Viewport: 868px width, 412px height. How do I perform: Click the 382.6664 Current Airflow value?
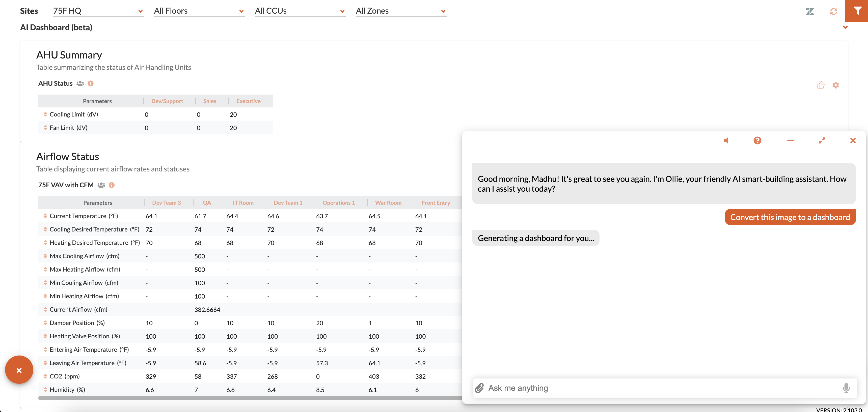(207, 310)
